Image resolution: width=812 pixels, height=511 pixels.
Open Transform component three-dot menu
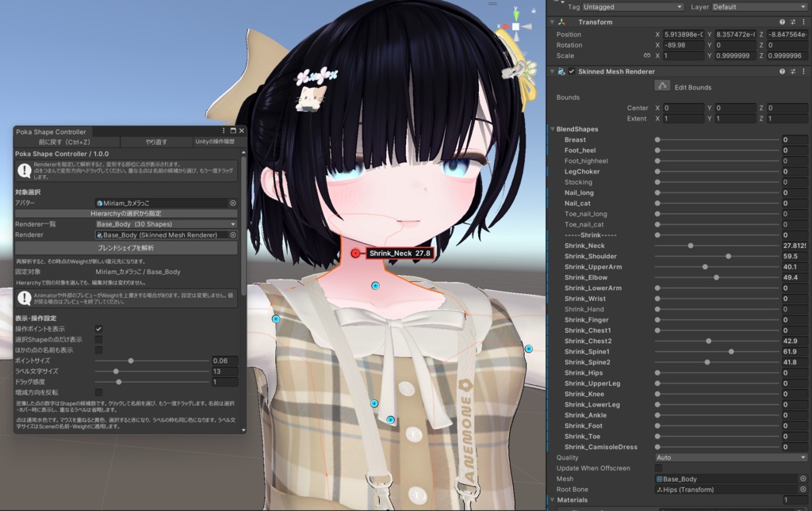(804, 22)
